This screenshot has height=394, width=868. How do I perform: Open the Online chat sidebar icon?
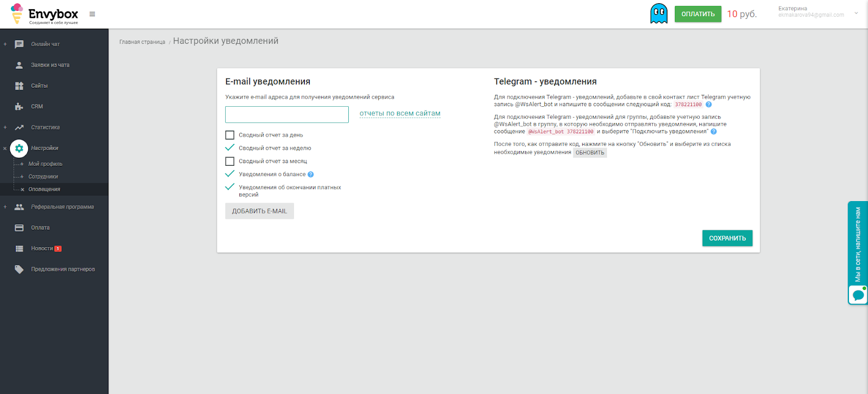[x=20, y=44]
